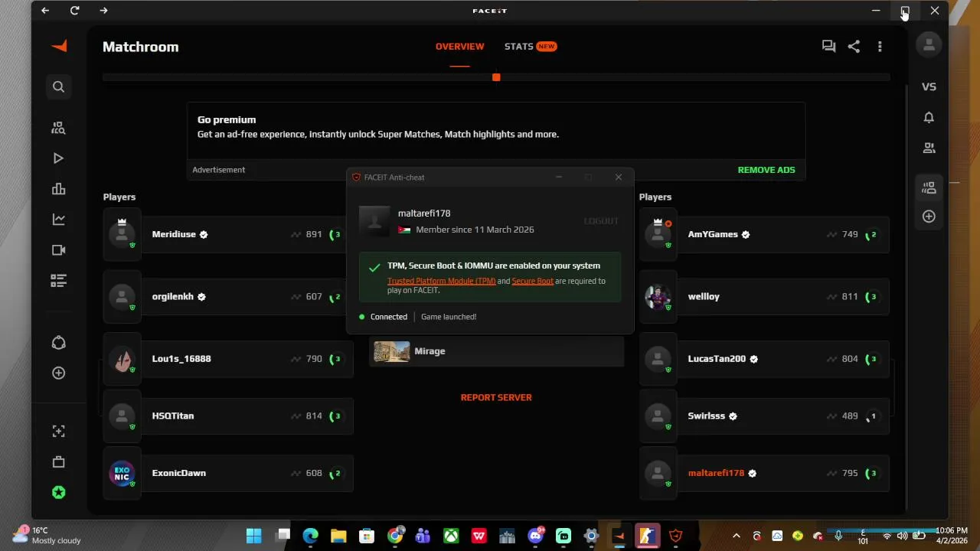Click the Mirage map thumbnail
The height and width of the screenshot is (551, 980).
click(391, 351)
